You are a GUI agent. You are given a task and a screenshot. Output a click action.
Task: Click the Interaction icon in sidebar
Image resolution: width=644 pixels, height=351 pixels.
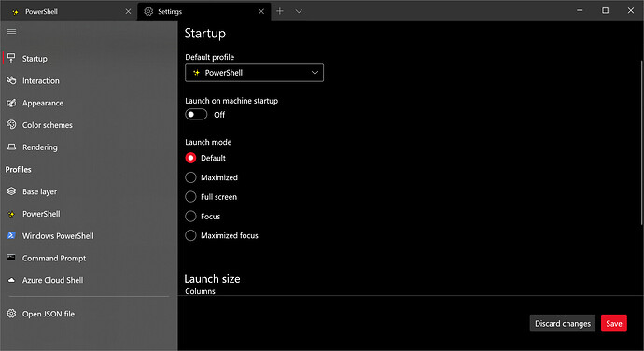point(11,80)
